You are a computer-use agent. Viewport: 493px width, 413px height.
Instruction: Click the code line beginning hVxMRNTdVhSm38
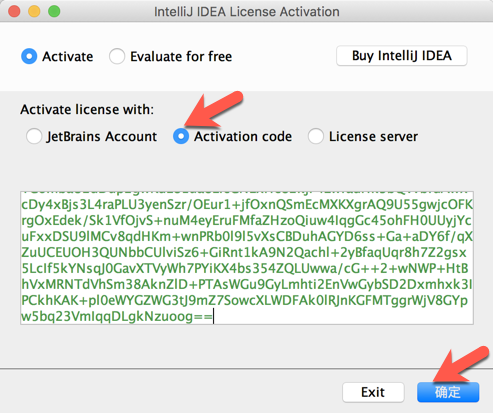click(x=247, y=284)
